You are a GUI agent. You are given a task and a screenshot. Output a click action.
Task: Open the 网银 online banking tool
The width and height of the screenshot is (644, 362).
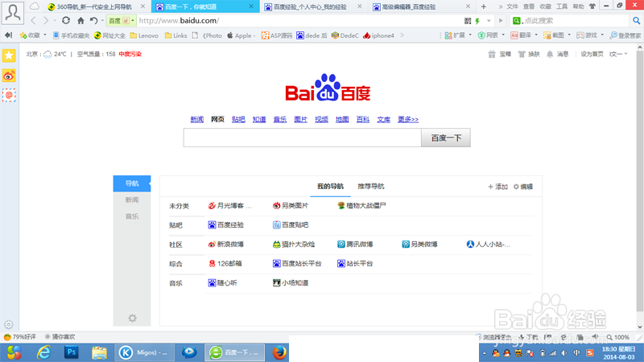[488, 35]
